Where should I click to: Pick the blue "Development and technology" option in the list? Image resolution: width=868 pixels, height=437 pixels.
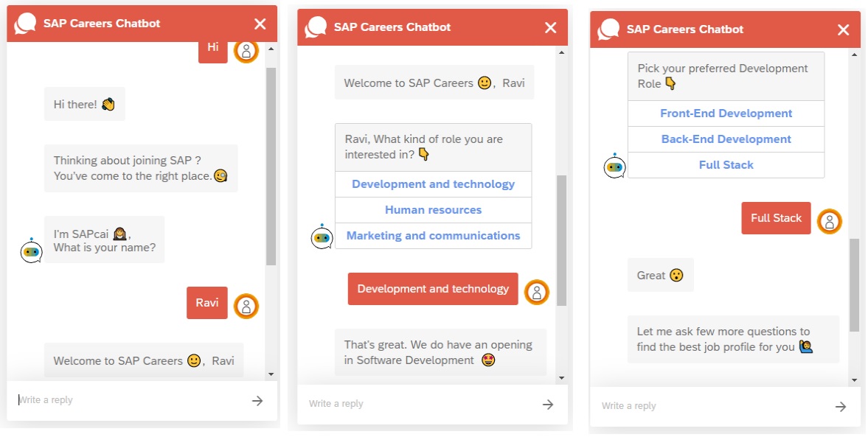433,184
